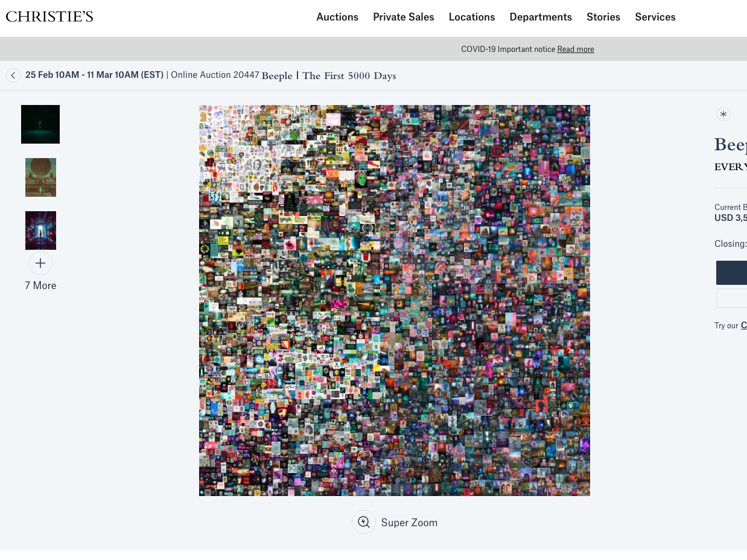Go back using the circled left chevron

pyautogui.click(x=13, y=75)
